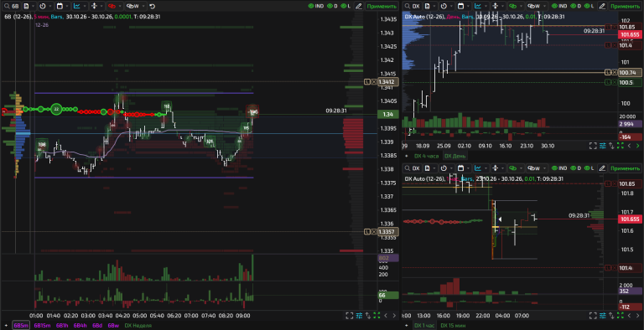Screen dimensions: 644x330
Task: Click the DX symbol search field in the top right chart
Action: pyautogui.click(x=413, y=6)
